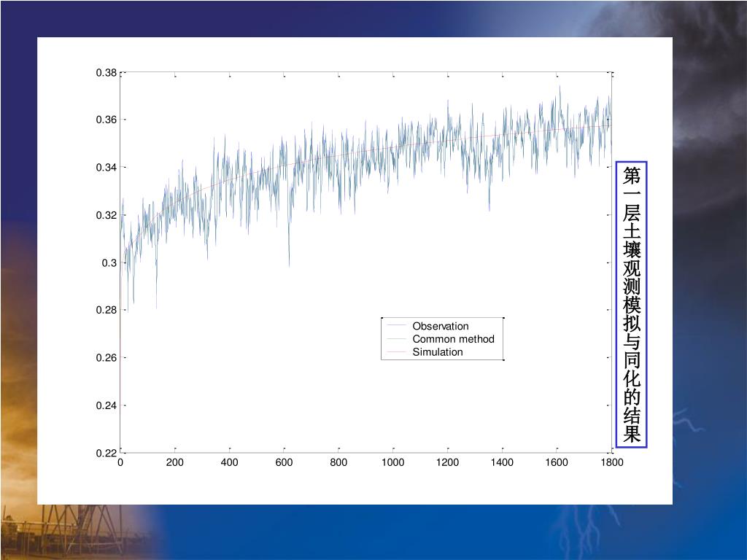
Task: Click the 200 x-axis label
Action: 175,462
